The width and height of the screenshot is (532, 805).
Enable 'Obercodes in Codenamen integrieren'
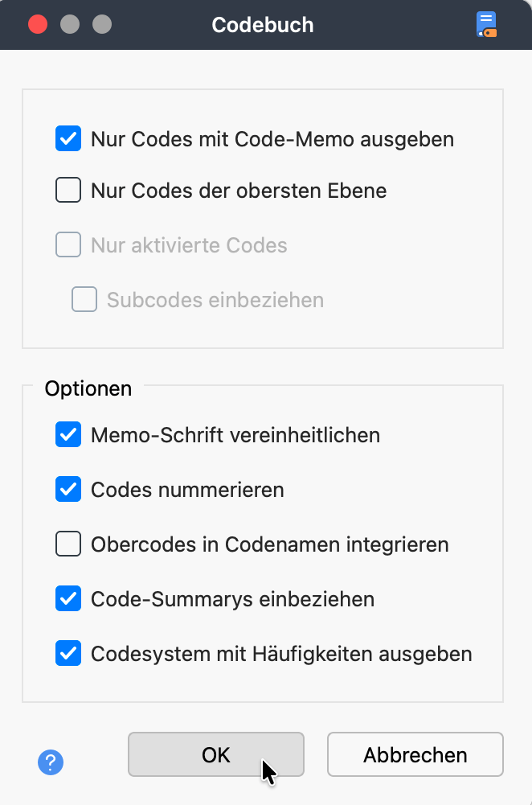[x=68, y=544]
